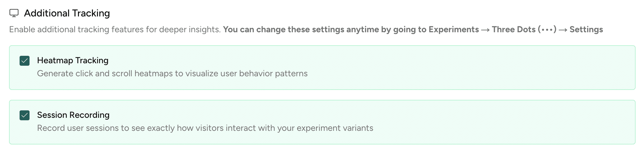644x155 pixels.
Task: Click the monitor icon beside Additional Tracking
Action: pos(14,13)
